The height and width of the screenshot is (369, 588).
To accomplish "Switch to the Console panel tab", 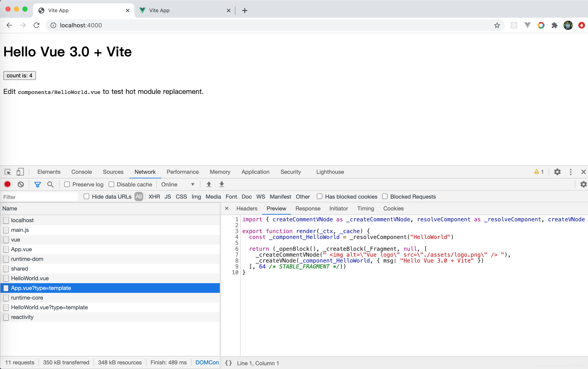I will coord(82,172).
